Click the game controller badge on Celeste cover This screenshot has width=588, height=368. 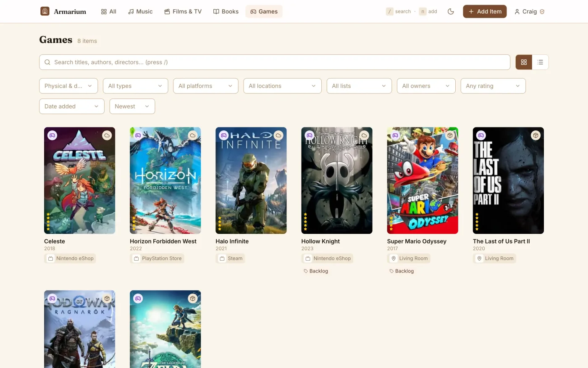pyautogui.click(x=52, y=135)
